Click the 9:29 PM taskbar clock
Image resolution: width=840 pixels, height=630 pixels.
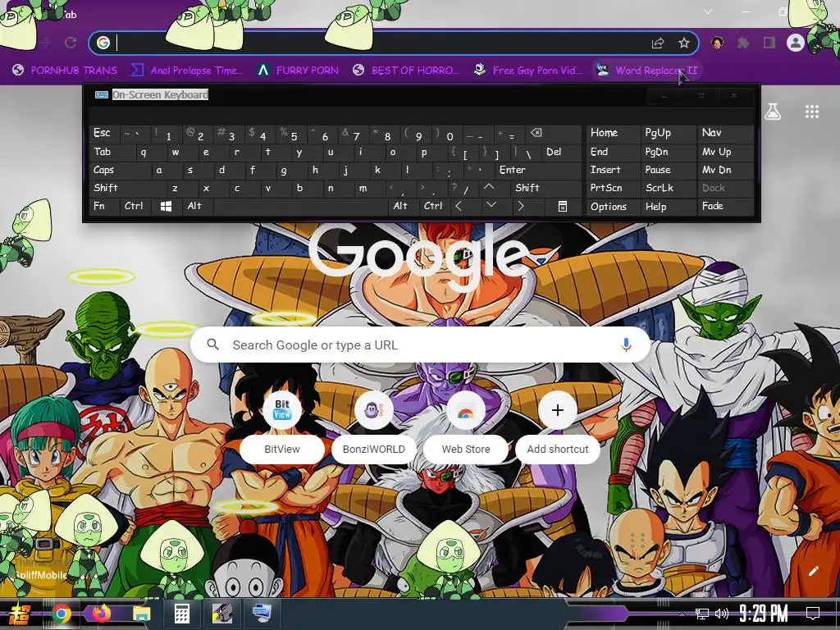click(764, 614)
